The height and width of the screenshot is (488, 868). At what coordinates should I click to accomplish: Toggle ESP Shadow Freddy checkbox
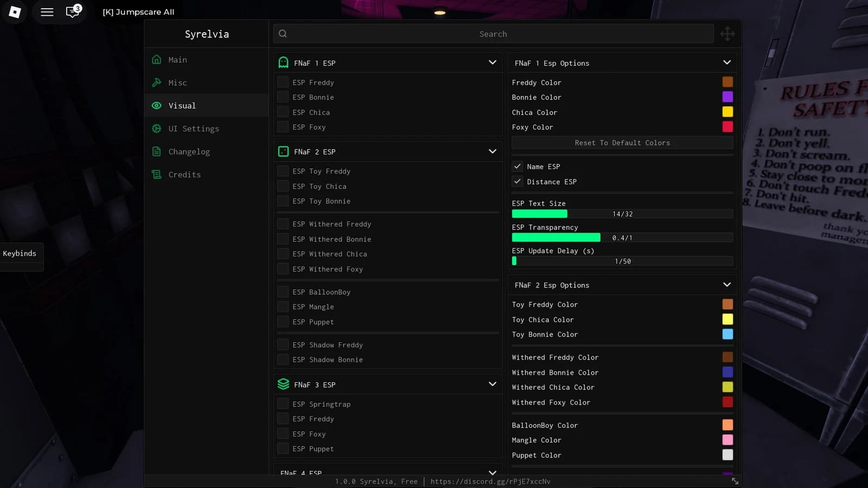click(x=283, y=345)
